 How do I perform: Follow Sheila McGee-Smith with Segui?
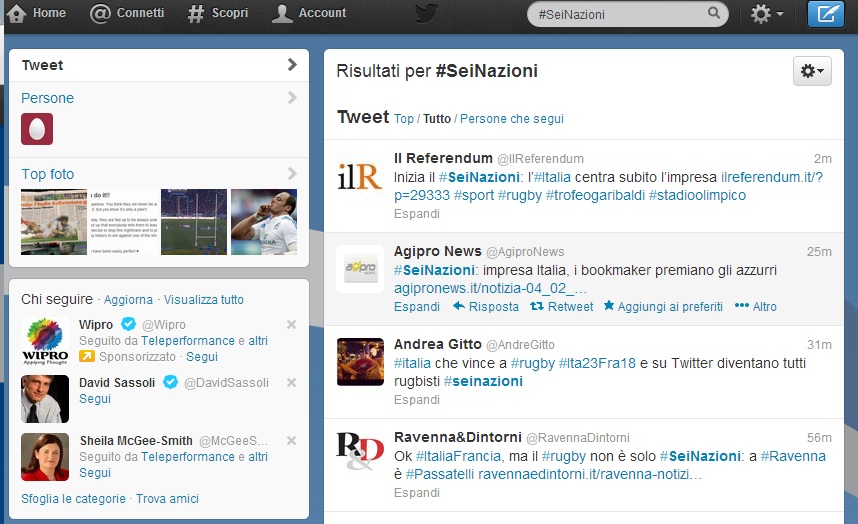[x=95, y=473]
